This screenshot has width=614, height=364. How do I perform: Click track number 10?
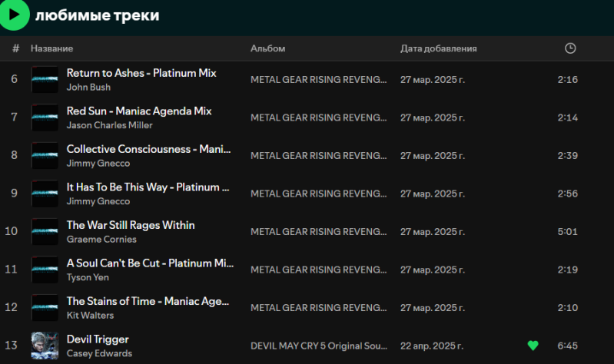pyautogui.click(x=11, y=231)
